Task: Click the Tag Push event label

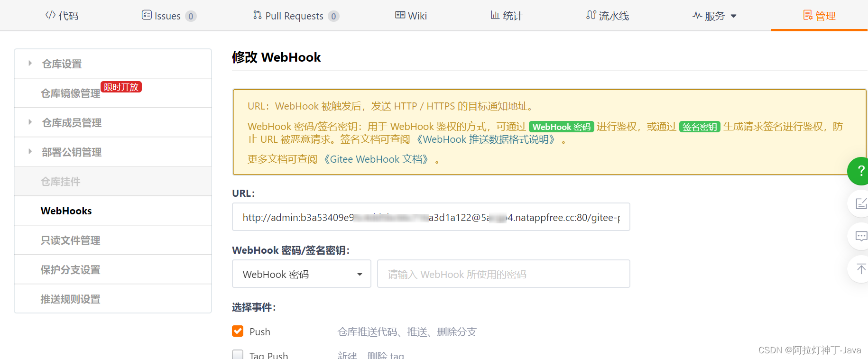Action: click(268, 355)
